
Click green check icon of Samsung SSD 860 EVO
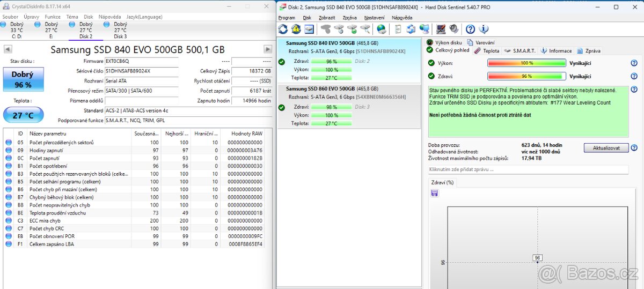coord(282,107)
